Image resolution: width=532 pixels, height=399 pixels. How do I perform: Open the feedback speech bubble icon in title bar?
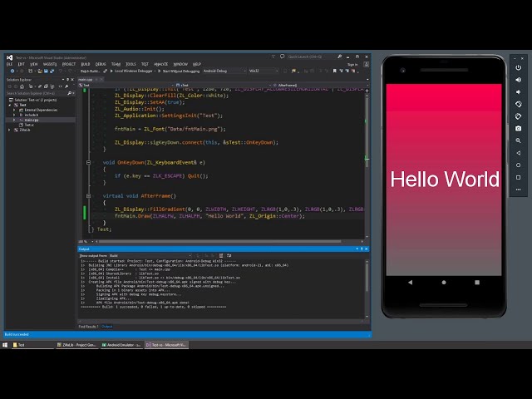point(282,57)
